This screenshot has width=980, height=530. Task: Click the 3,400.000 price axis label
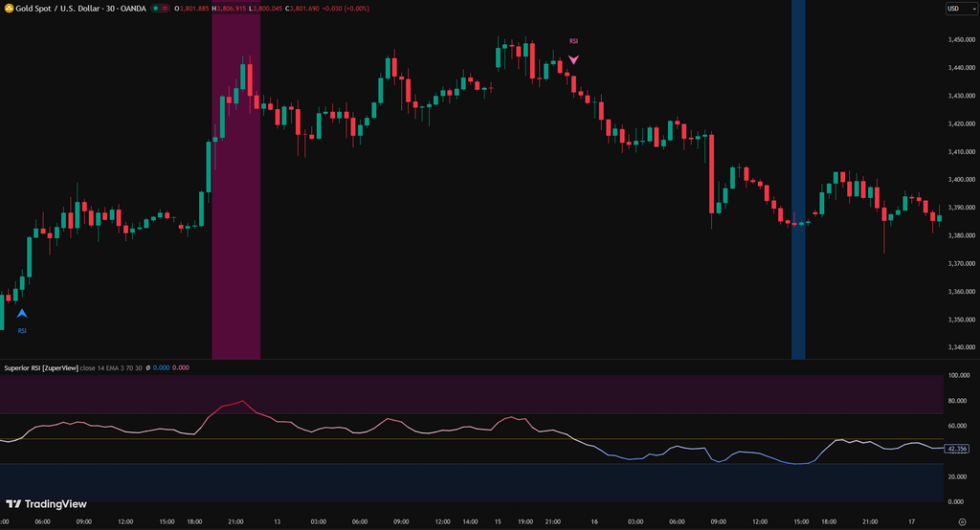(x=960, y=180)
